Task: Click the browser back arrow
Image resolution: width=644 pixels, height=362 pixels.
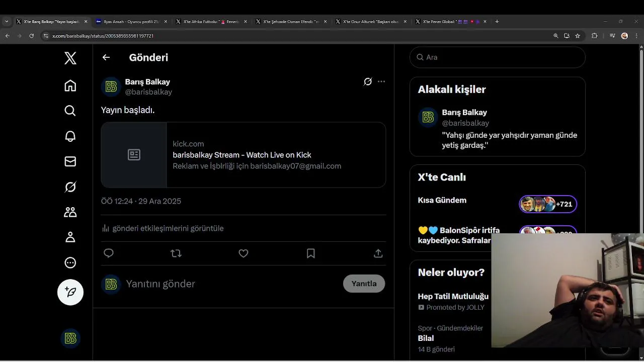Action: click(x=8, y=36)
